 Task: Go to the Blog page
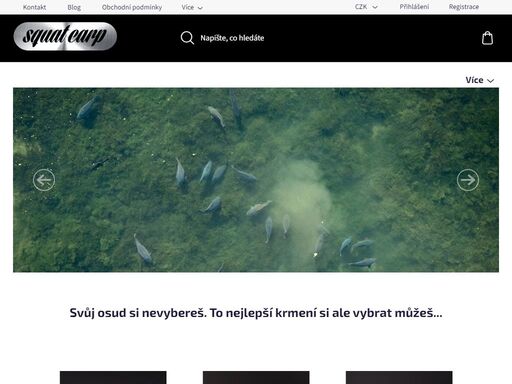74,7
